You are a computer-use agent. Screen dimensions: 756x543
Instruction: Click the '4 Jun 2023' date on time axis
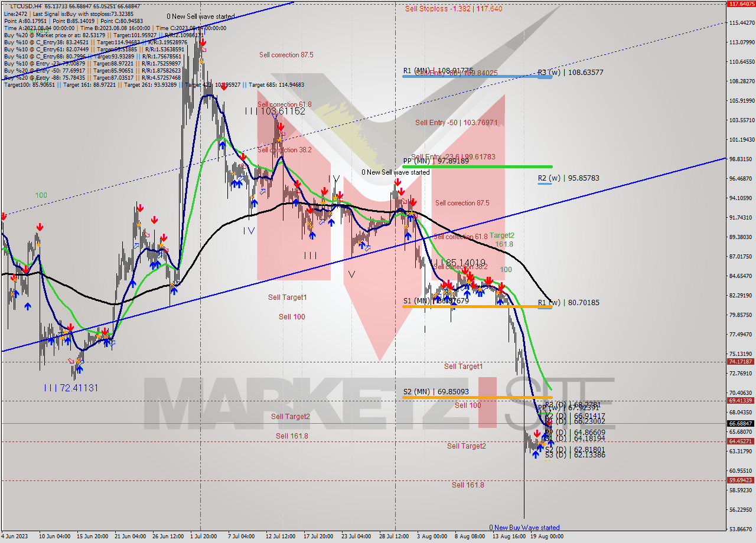pos(14,537)
